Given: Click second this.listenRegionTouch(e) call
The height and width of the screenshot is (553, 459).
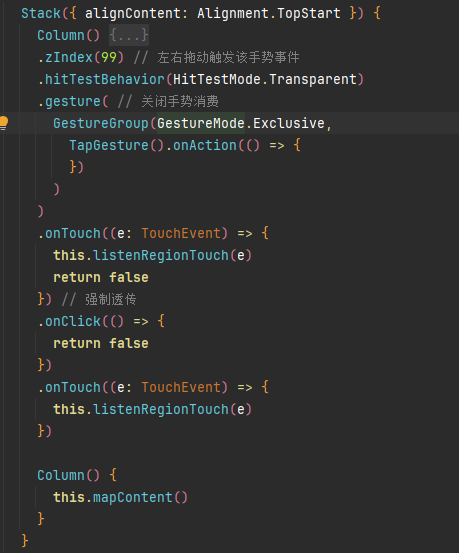Looking at the screenshot, I should pos(152,409).
